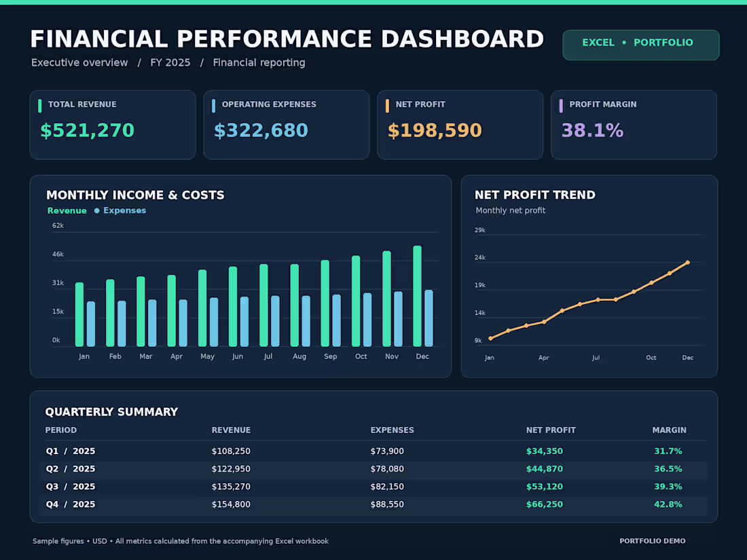Click the blue Expenses legend dot

point(96,210)
